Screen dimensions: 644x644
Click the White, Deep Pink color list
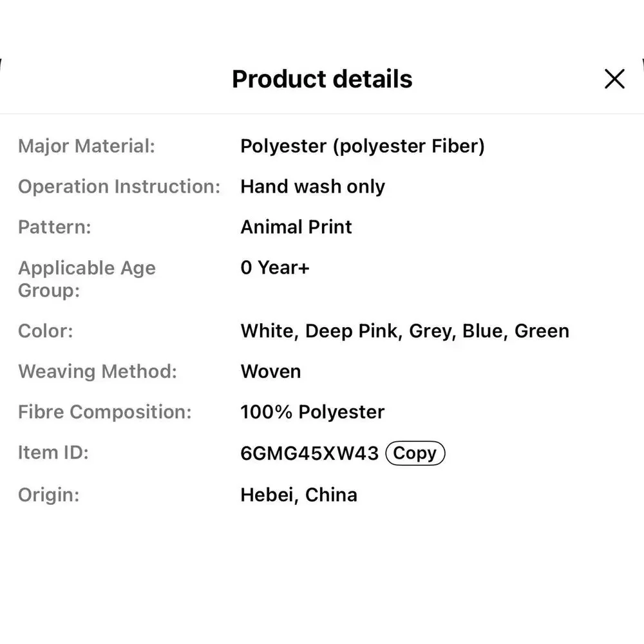[x=405, y=331]
